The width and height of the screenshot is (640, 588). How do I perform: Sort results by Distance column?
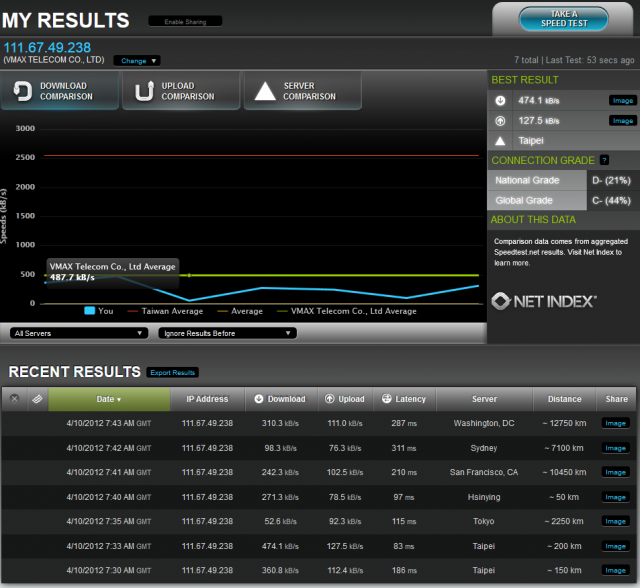564,399
